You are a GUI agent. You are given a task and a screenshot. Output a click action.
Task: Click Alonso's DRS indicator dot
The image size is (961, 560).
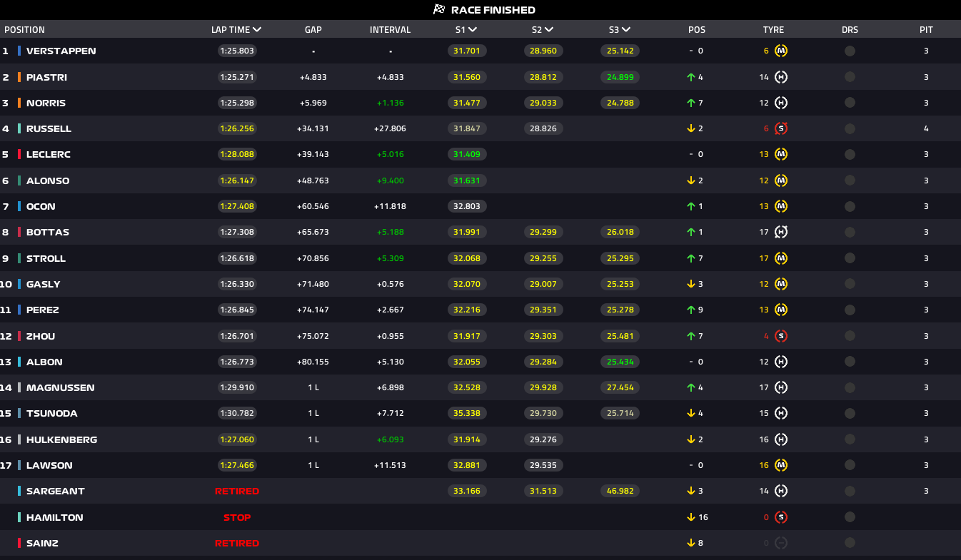[x=850, y=180]
